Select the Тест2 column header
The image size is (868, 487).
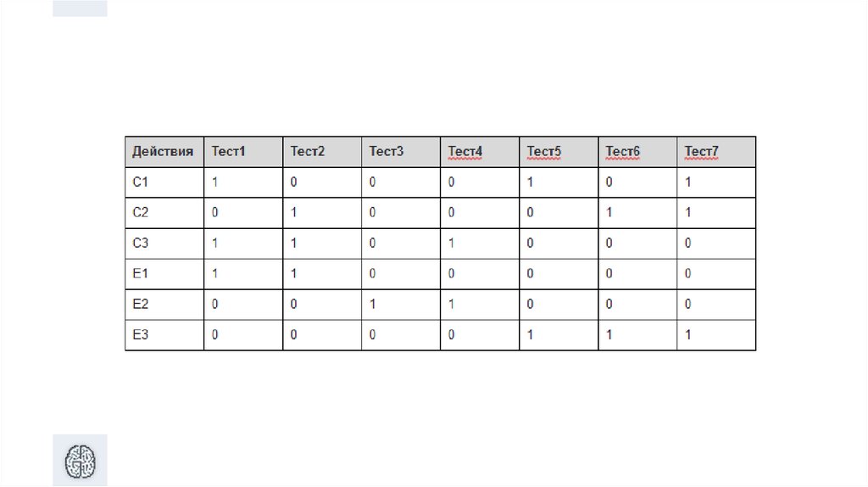[x=307, y=152]
